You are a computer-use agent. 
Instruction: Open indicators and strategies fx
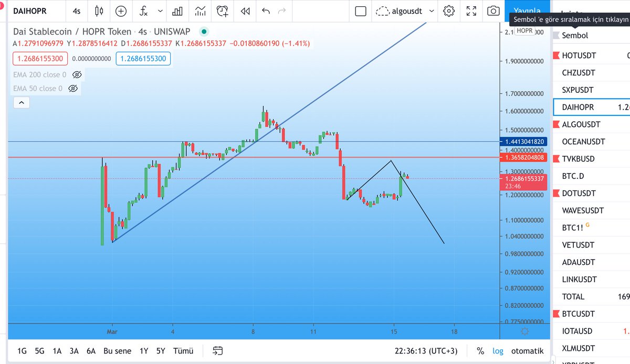[x=144, y=11]
